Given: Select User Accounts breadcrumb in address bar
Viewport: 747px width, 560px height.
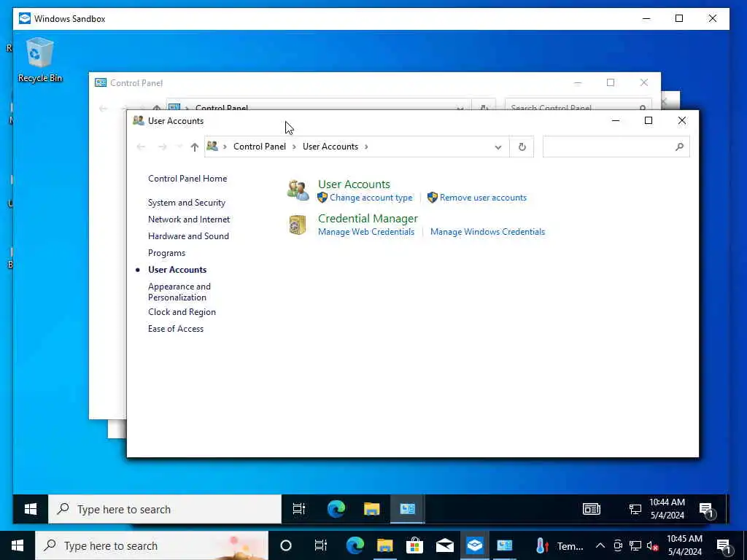Looking at the screenshot, I should (x=330, y=147).
